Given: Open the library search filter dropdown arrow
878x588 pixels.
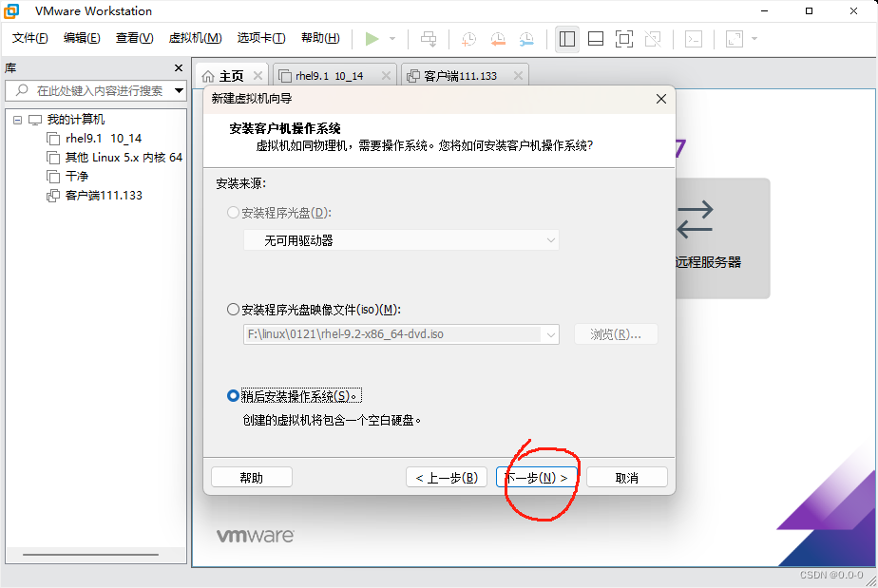Looking at the screenshot, I should 180,90.
